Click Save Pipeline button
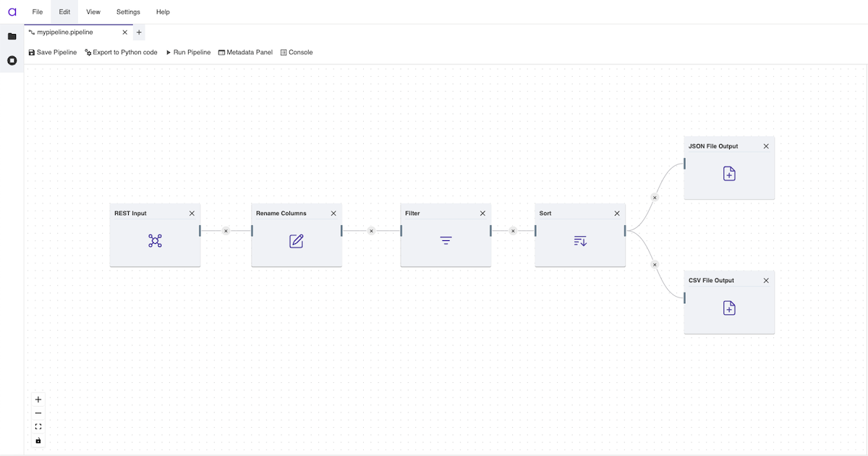Image resolution: width=868 pixels, height=456 pixels. point(52,52)
